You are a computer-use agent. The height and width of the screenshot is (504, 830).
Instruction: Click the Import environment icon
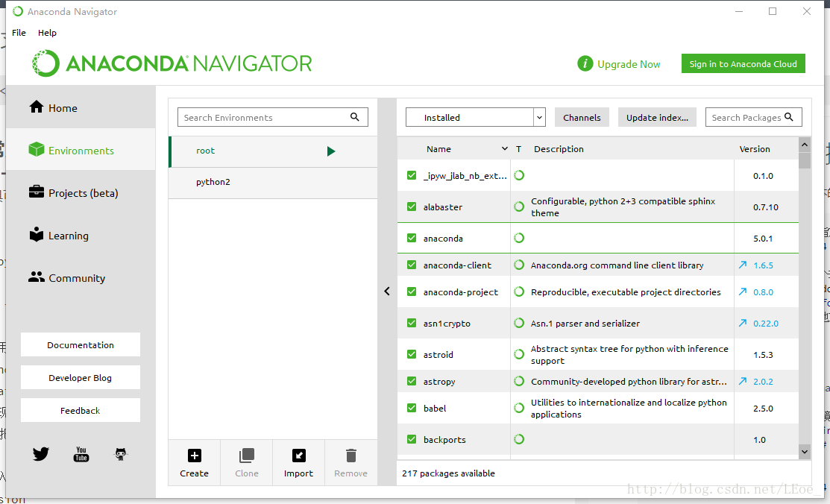coord(298,456)
